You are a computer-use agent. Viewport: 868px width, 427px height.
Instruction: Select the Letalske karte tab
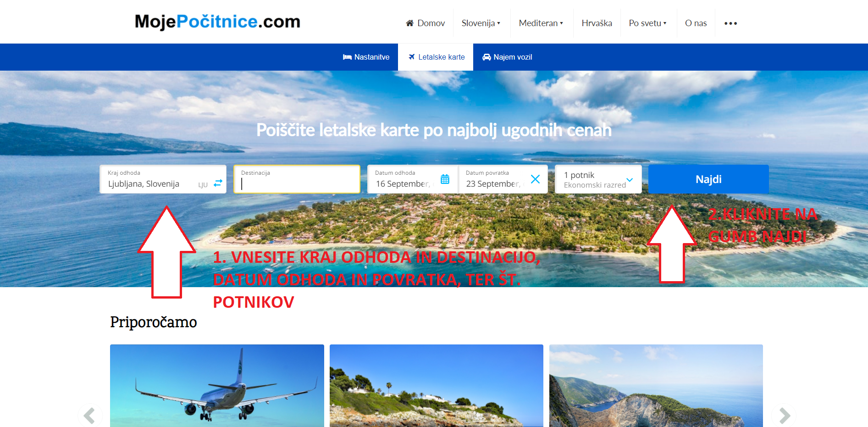coord(436,57)
